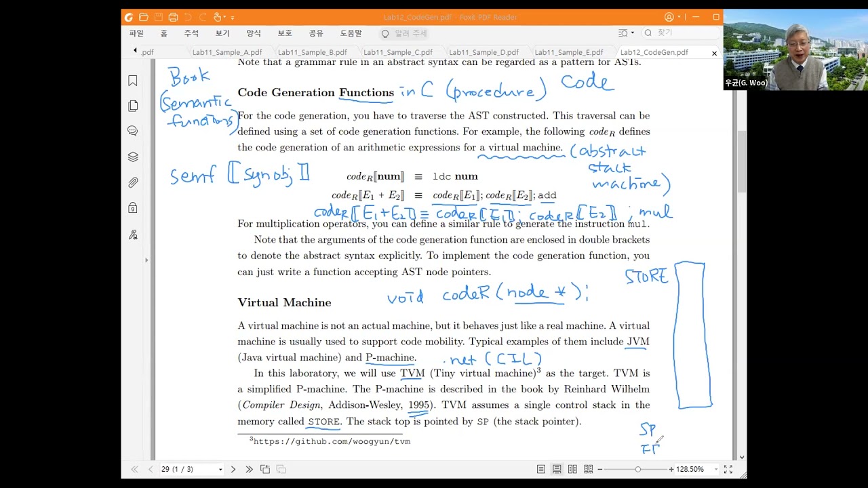Go to the next page
This screenshot has width=868, height=488.
233,469
